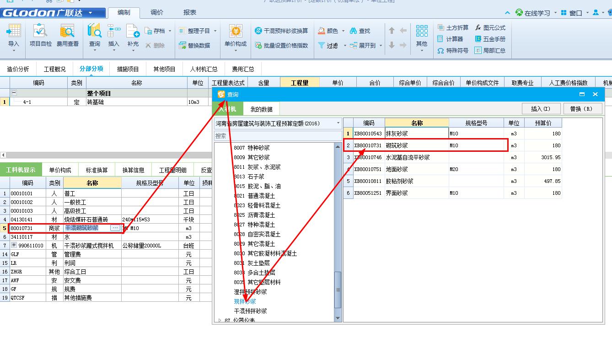Screen dimensions: 612x364
Task: Open the 措施项目 tab
Action: [128, 69]
